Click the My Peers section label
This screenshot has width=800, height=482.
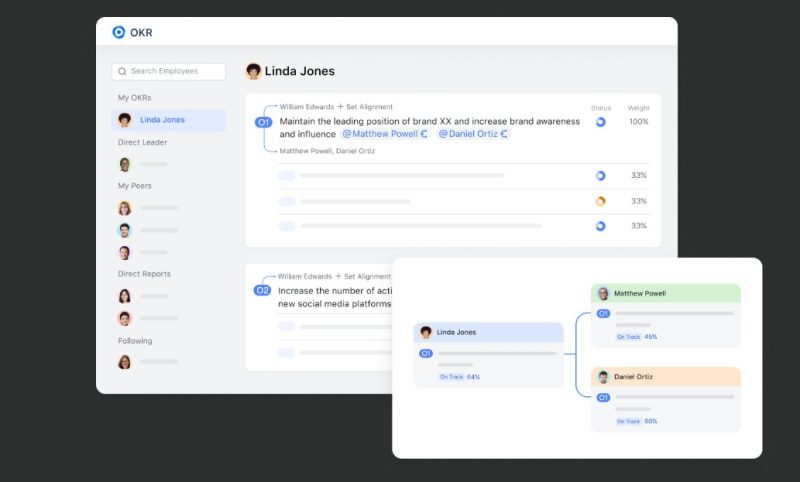(135, 186)
